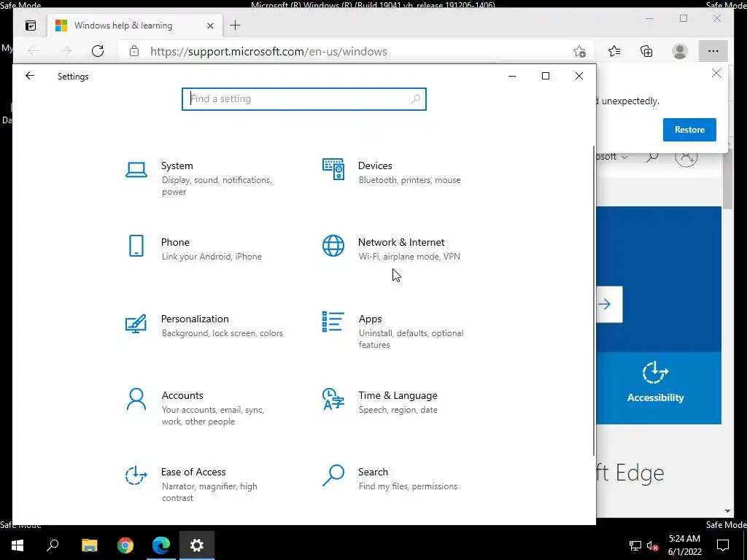Open Edge Collections icon
The image size is (747, 560).
click(646, 51)
